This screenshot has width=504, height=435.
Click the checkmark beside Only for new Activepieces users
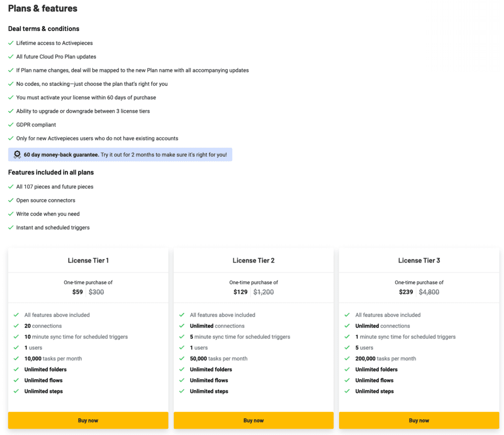(x=11, y=138)
